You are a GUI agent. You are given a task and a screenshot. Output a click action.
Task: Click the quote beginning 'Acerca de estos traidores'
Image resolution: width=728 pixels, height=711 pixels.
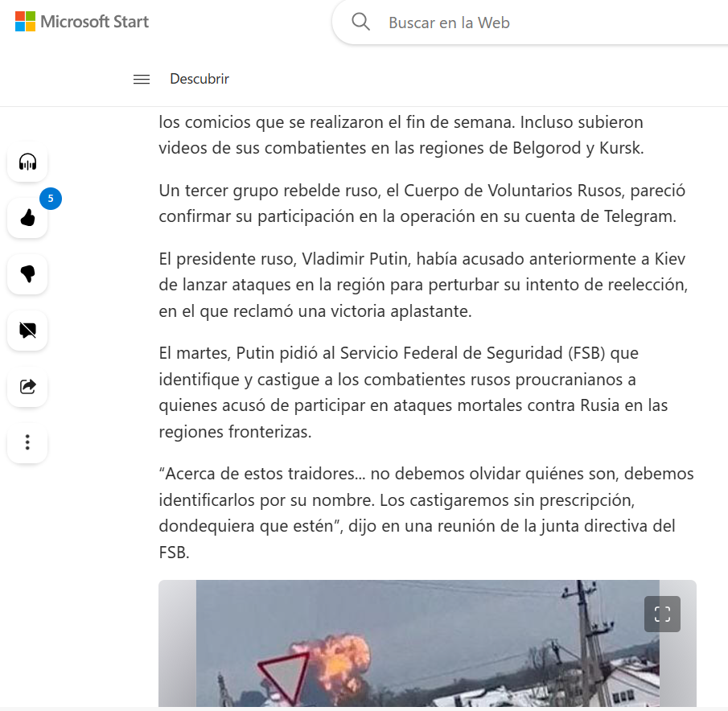click(426, 513)
